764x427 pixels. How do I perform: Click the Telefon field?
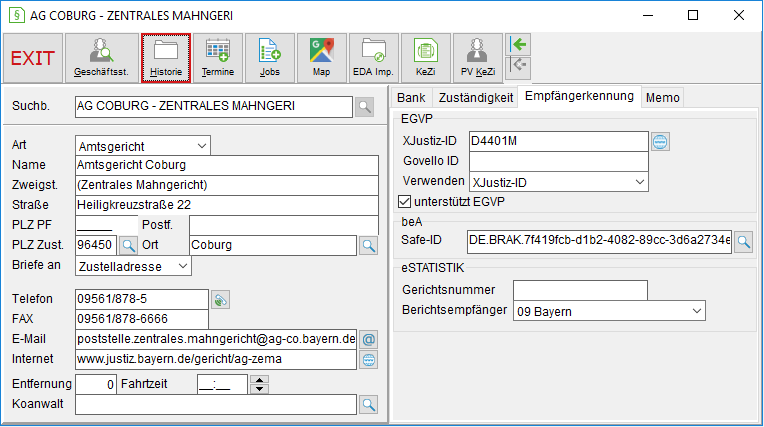click(142, 299)
